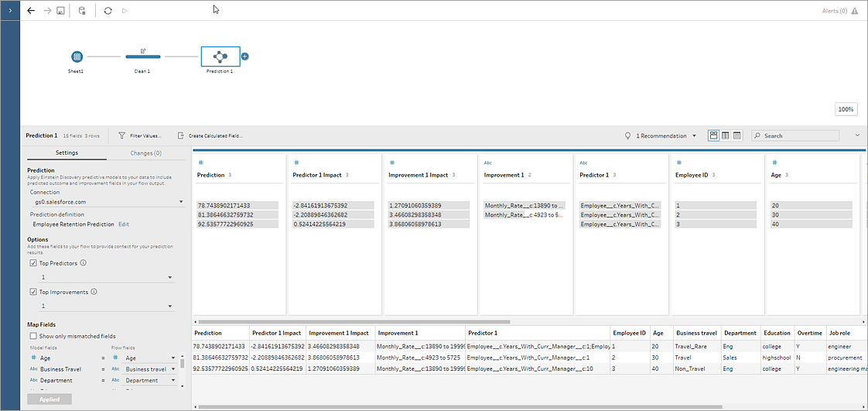Screen dimensions: 868x411
Task: Switch to profile pane view icon
Action: [x=713, y=135]
